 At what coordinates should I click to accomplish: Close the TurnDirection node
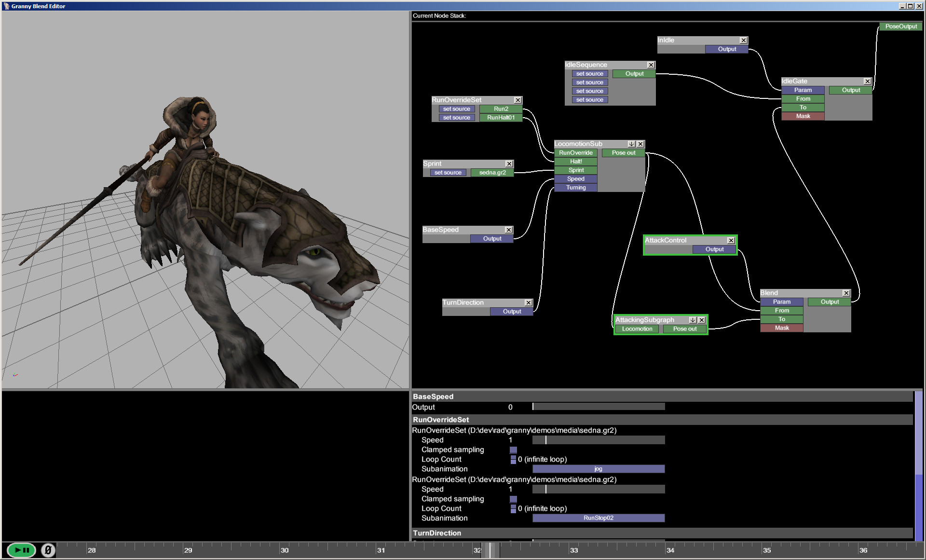click(x=528, y=303)
